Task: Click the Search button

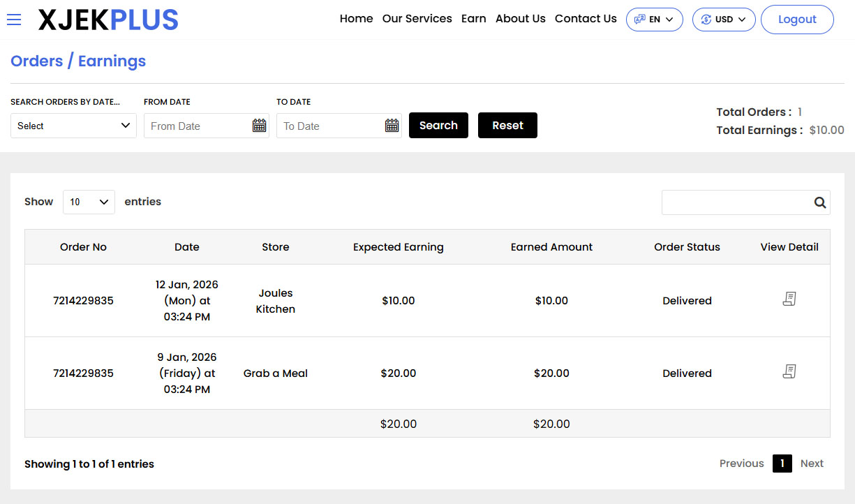Action: (x=438, y=125)
